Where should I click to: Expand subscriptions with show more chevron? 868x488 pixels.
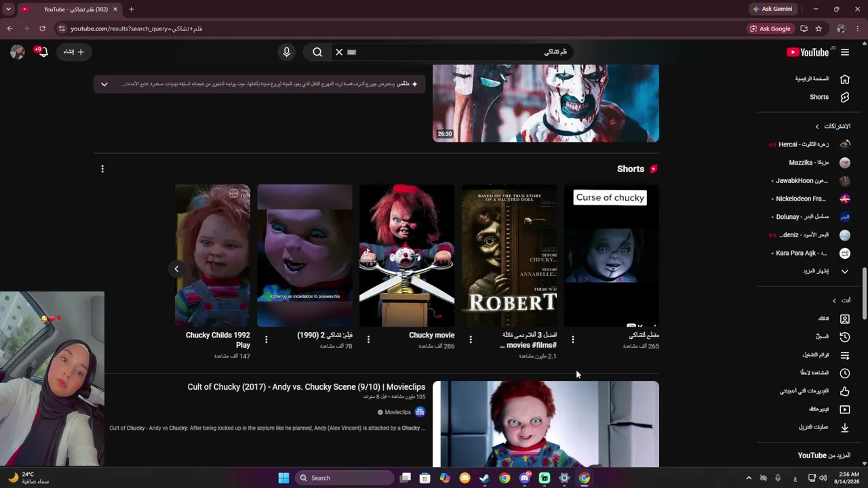pyautogui.click(x=844, y=271)
